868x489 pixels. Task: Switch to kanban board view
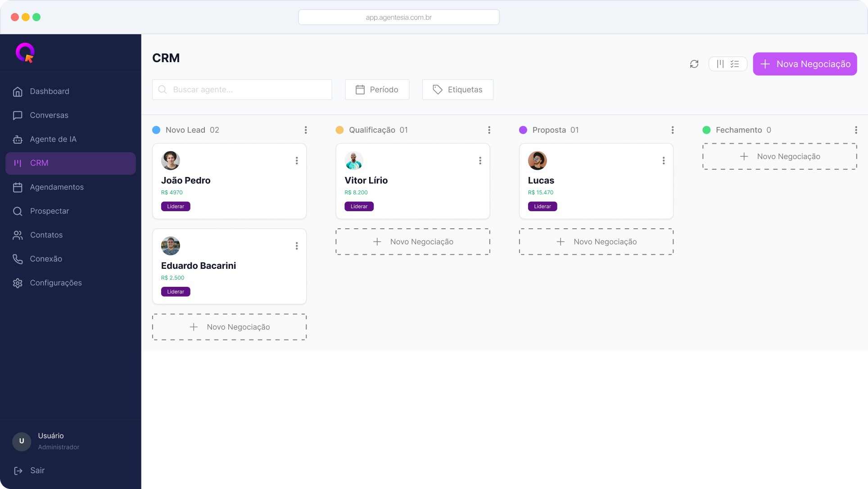coord(720,64)
